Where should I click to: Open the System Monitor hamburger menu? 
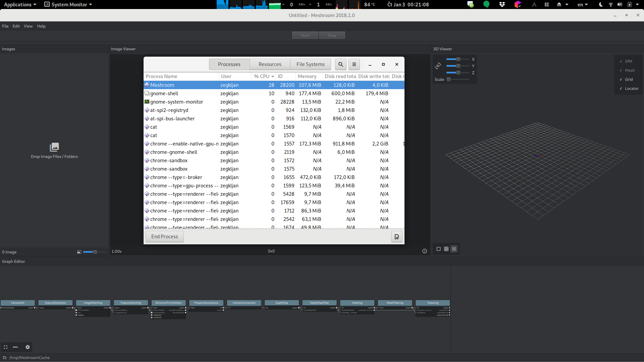(x=354, y=64)
